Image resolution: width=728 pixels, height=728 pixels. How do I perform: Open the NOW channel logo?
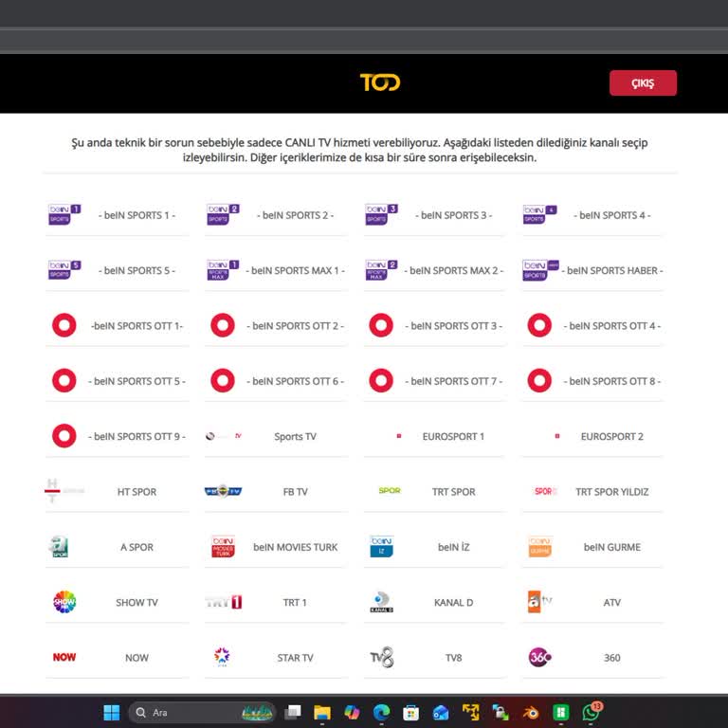coord(64,657)
